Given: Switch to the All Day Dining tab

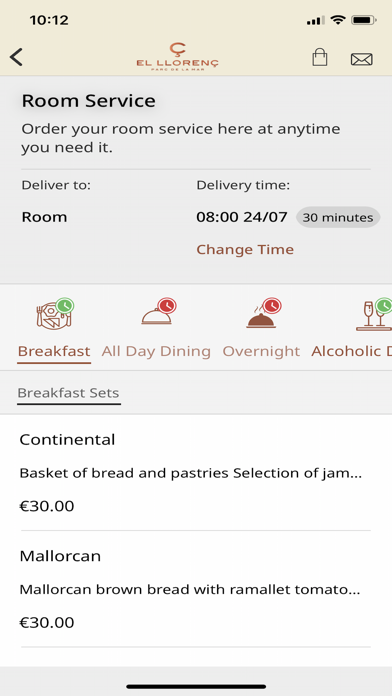Looking at the screenshot, I should (x=156, y=351).
